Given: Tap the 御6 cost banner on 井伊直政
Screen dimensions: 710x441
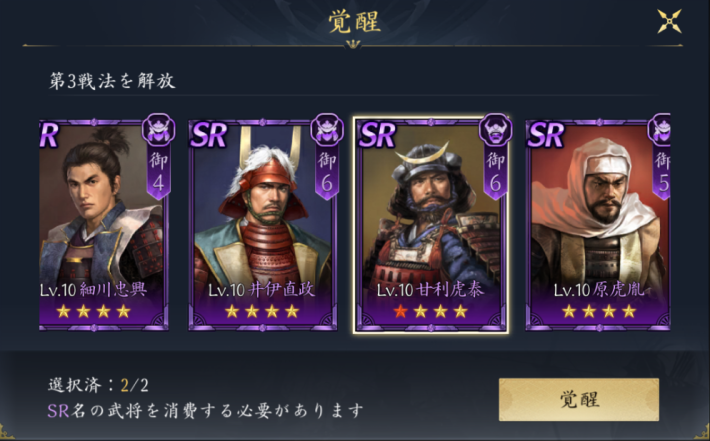Looking at the screenshot, I should tap(327, 172).
